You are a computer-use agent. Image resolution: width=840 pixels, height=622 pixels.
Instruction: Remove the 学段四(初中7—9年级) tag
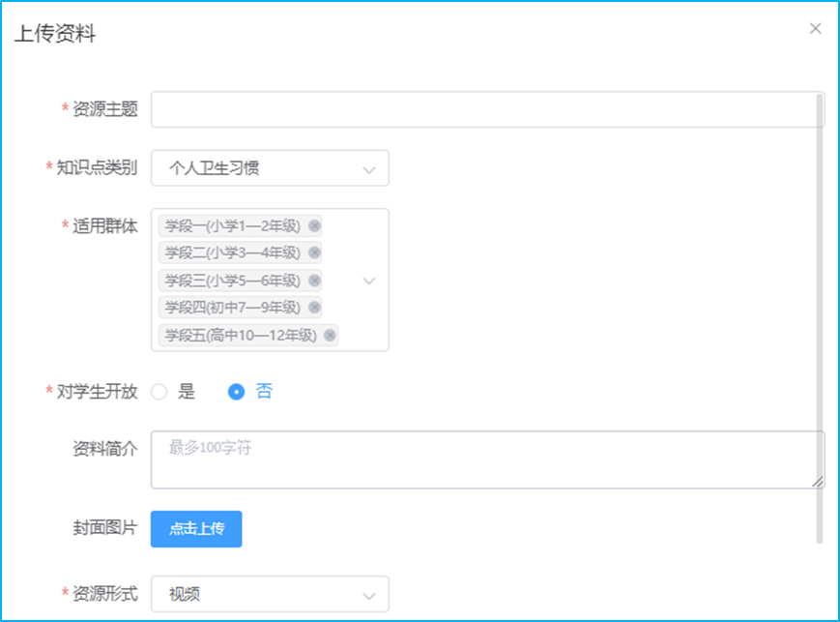click(314, 308)
